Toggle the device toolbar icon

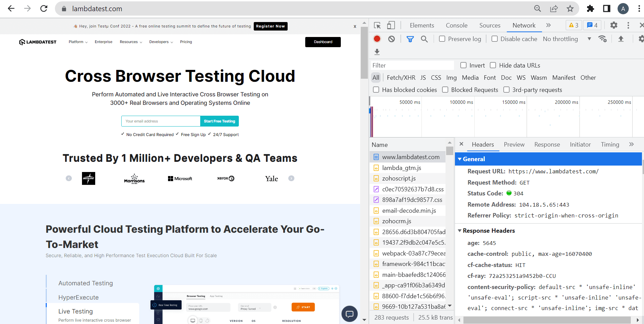[391, 25]
